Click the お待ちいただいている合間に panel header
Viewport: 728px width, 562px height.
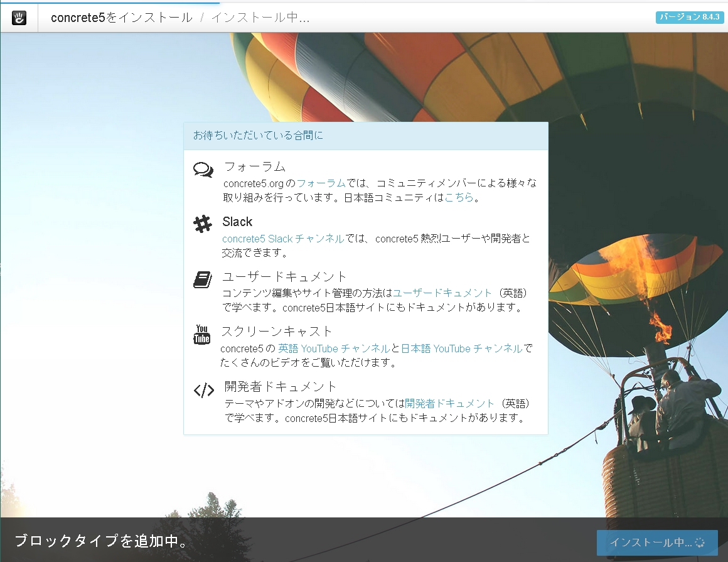tap(366, 136)
